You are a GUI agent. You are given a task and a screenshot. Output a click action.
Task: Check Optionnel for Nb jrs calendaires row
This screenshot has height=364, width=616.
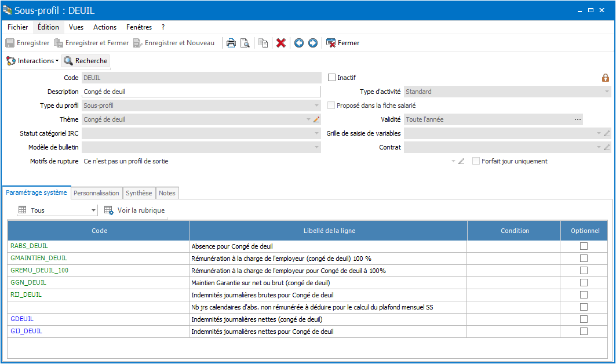[584, 307]
